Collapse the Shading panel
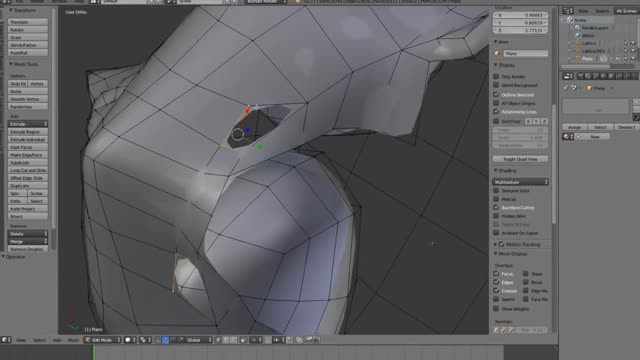 tap(496, 171)
